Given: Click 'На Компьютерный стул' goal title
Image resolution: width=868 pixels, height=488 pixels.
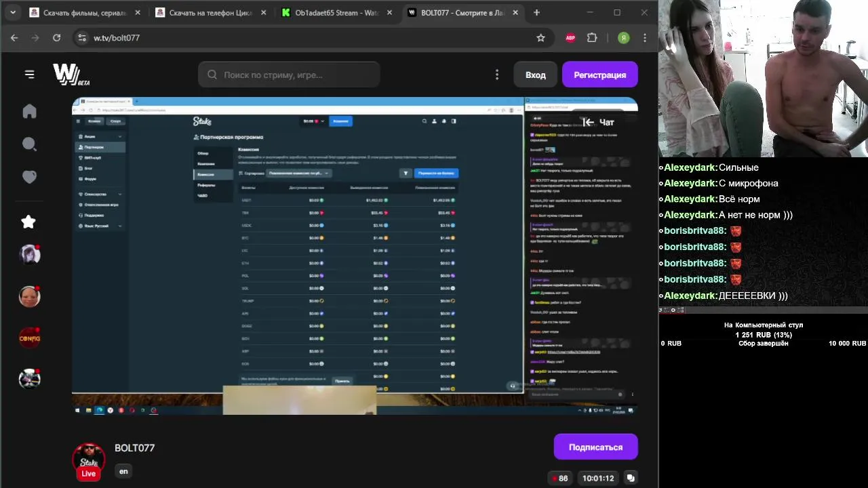Looking at the screenshot, I should (763, 325).
